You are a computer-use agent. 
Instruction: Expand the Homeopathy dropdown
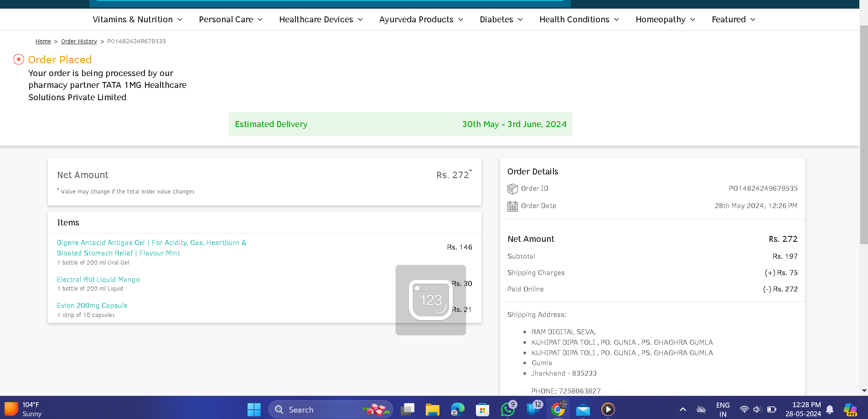pyautogui.click(x=665, y=20)
